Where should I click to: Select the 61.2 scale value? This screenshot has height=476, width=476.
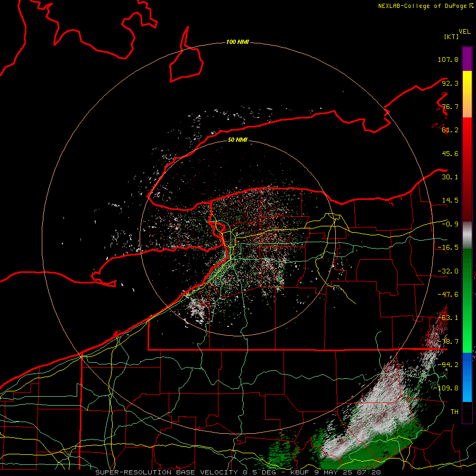[450, 130]
